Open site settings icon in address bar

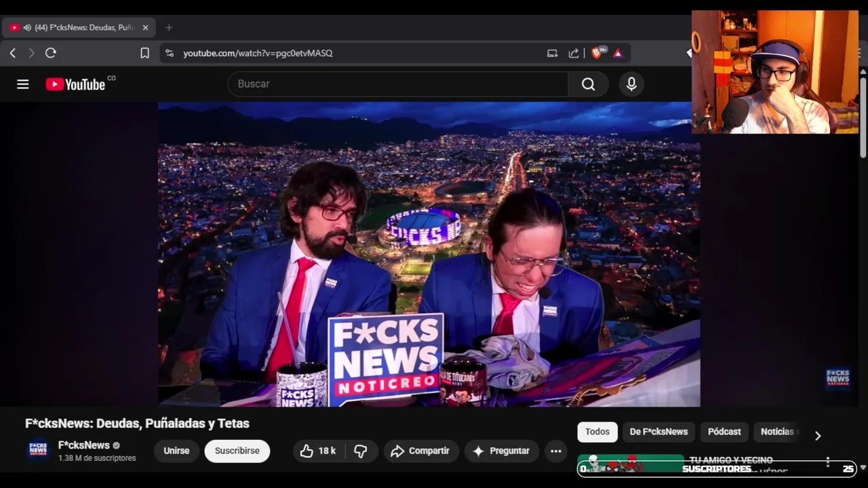[170, 53]
